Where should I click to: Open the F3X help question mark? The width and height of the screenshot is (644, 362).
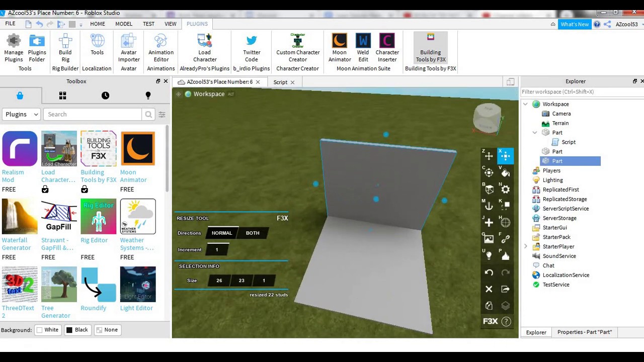(506, 321)
